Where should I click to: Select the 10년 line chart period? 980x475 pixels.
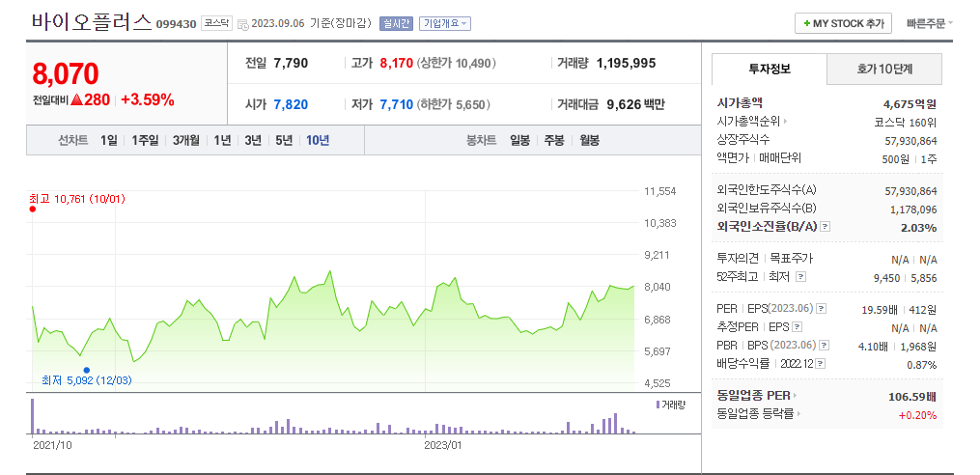(x=318, y=141)
